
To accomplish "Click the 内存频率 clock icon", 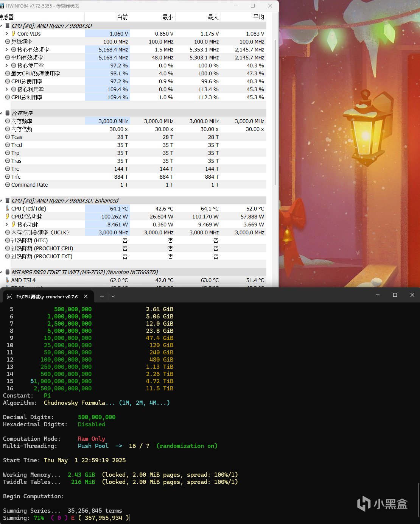I will click(x=8, y=121).
